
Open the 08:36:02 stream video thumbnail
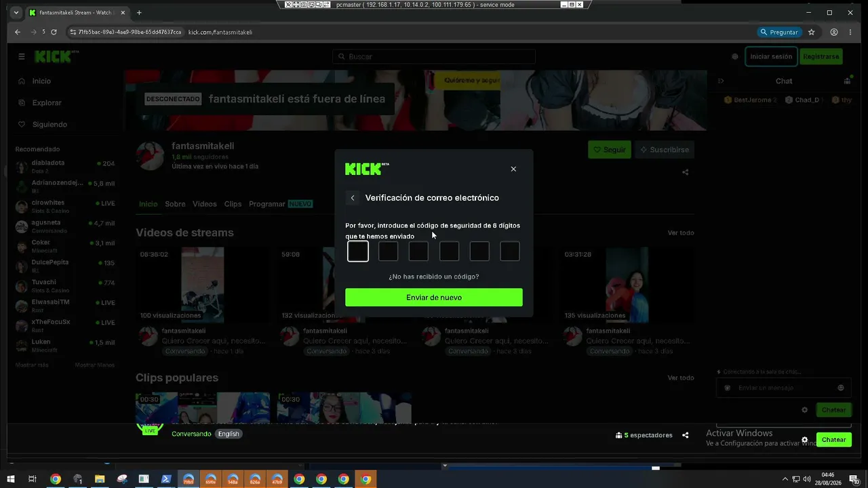202,285
